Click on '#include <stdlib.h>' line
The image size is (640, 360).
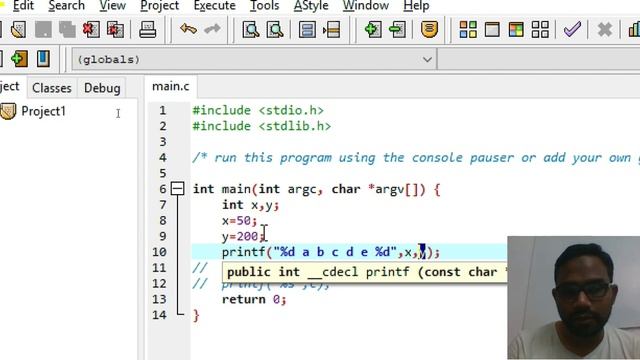coord(262,126)
